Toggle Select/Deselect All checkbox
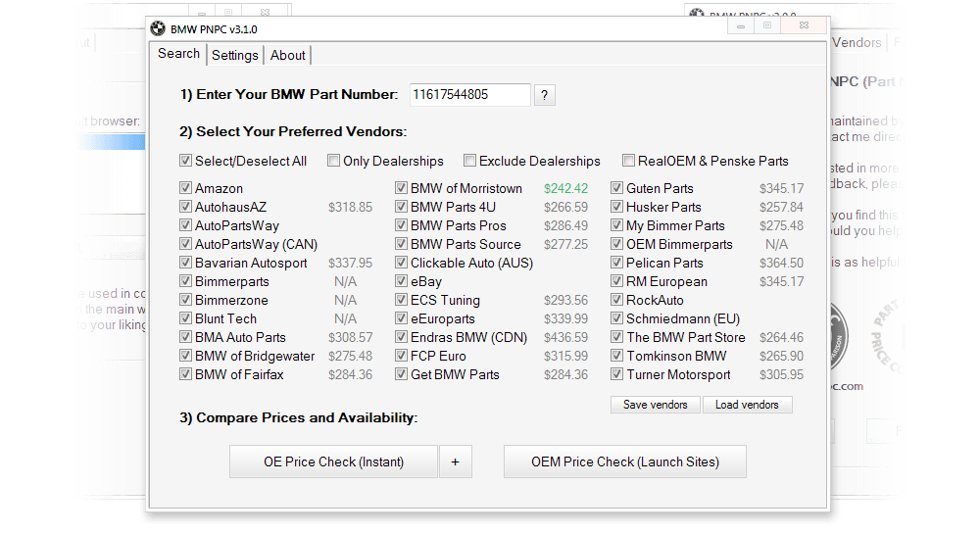Viewport: 980px width, 534px height. (185, 161)
